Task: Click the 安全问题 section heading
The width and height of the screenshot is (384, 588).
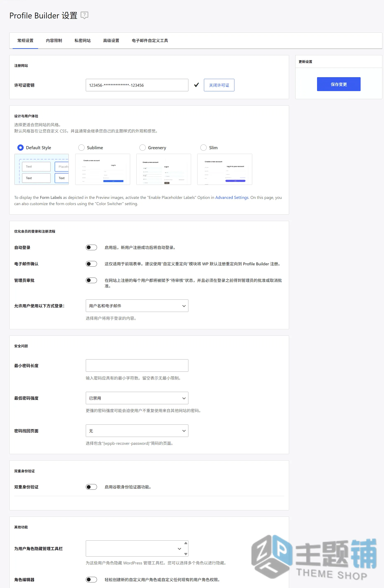Action: click(21, 346)
